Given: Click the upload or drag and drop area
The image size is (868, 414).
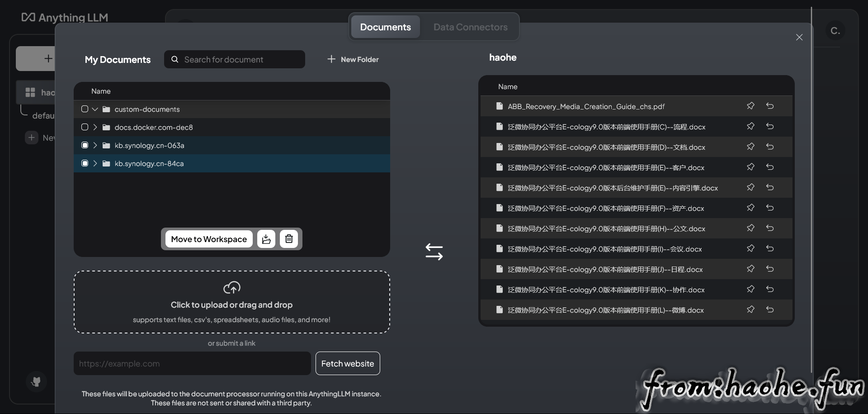Looking at the screenshot, I should (x=232, y=302).
